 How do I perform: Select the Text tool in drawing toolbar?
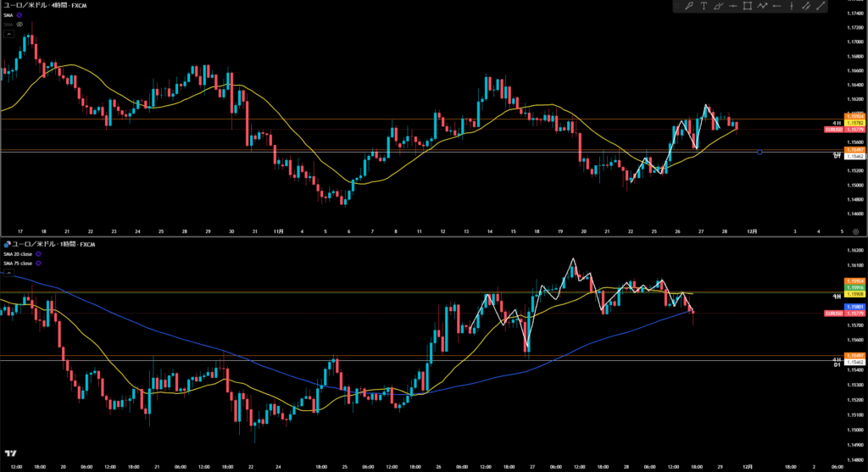pos(704,7)
